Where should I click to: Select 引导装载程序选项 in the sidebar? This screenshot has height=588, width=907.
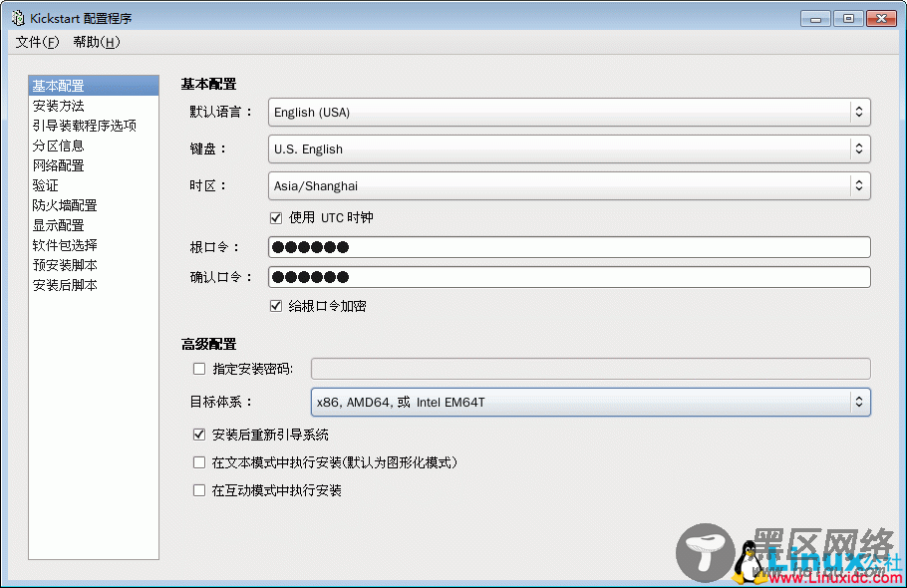tap(94, 126)
